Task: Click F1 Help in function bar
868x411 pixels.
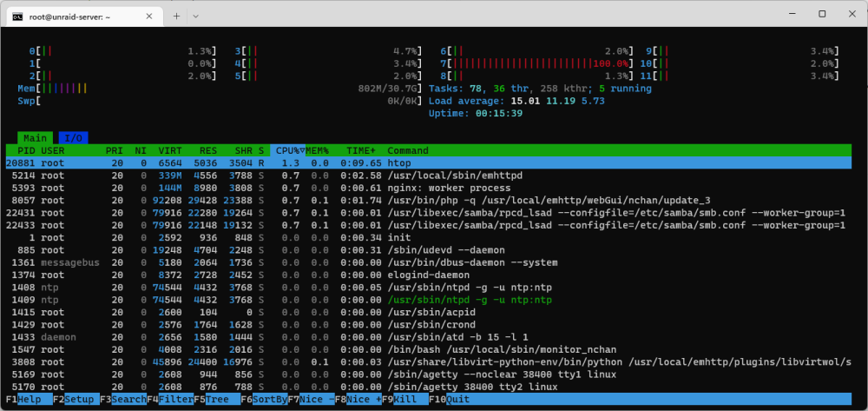Action: point(30,400)
